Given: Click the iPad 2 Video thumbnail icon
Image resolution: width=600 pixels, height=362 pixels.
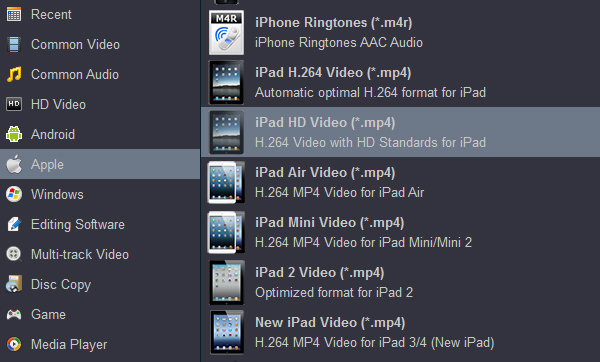Looking at the screenshot, I should (x=226, y=282).
